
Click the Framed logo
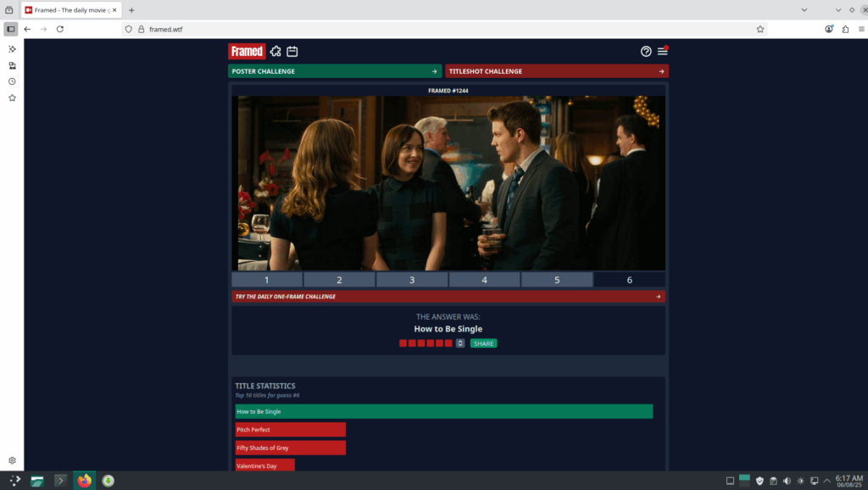[247, 51]
